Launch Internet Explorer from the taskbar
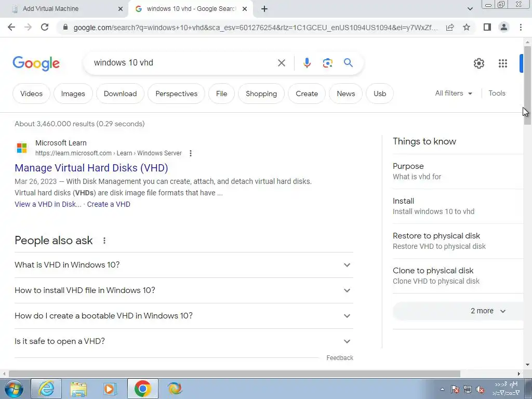Screen dimensions: 532x399 click(x=46, y=389)
